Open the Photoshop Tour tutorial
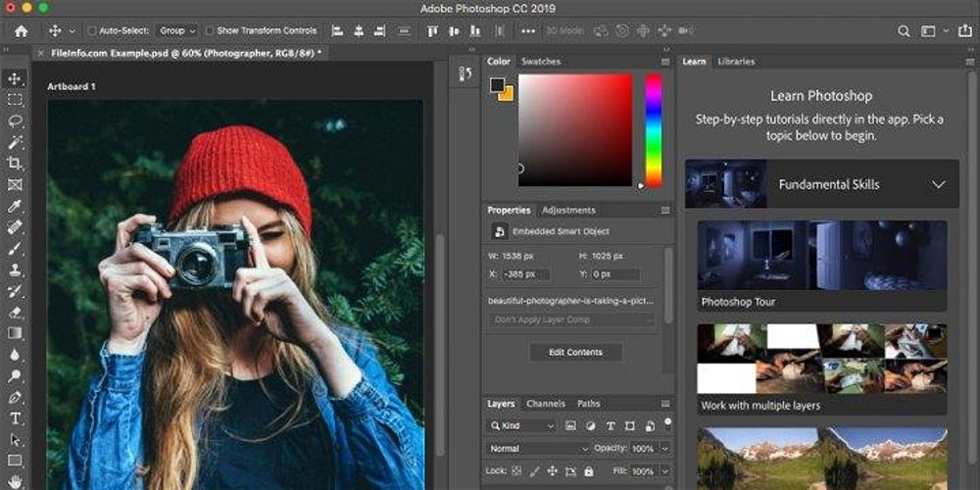 point(821,265)
